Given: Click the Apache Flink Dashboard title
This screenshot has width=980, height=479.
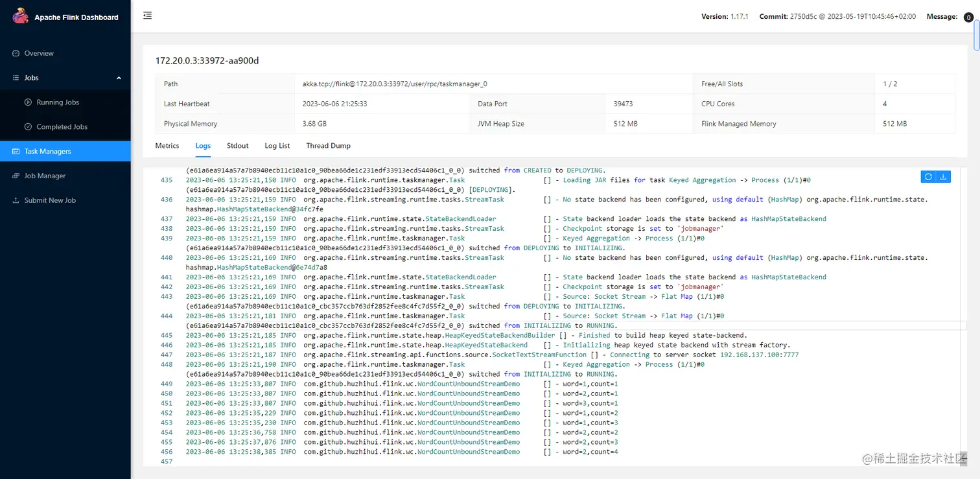Looking at the screenshot, I should (76, 18).
